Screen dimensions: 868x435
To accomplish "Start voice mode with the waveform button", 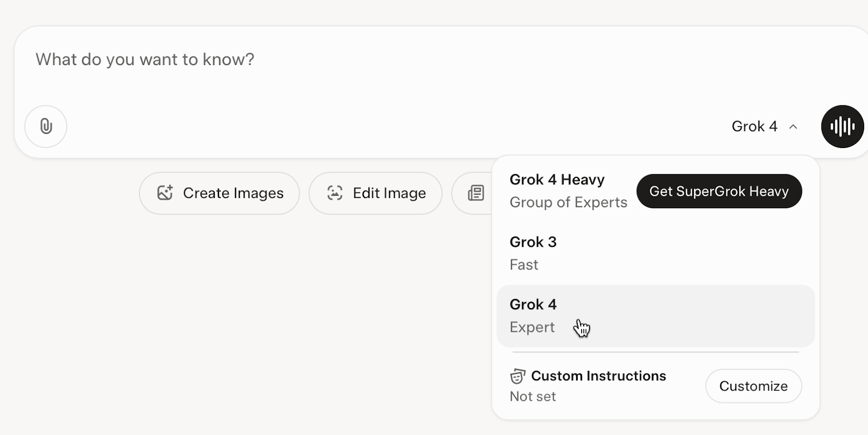I will 842,126.
